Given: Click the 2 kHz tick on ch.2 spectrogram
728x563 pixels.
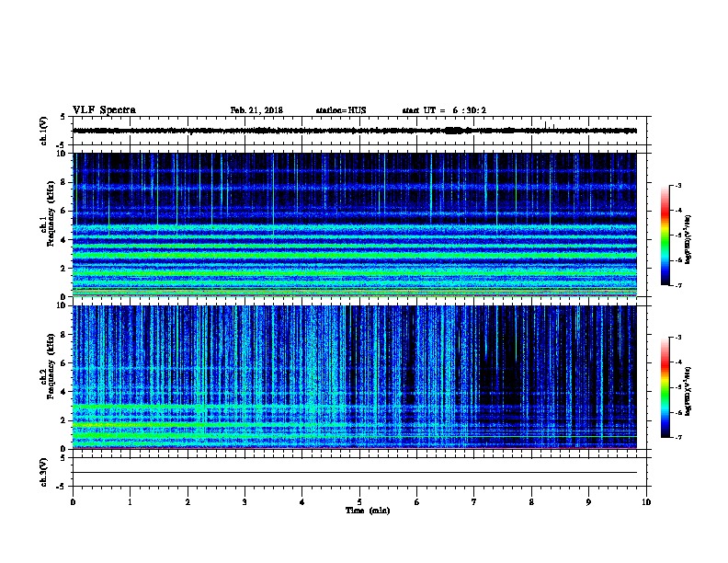Looking at the screenshot, I should (x=63, y=420).
